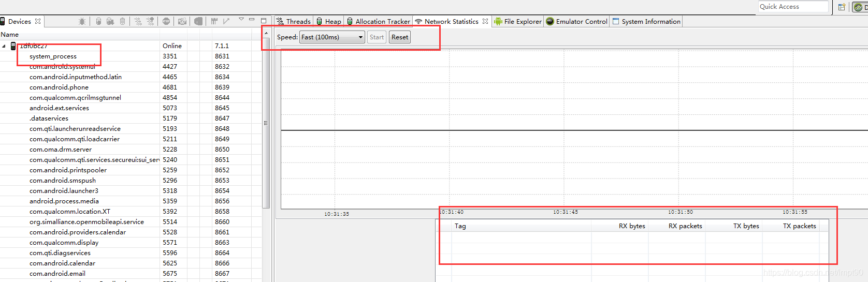868x282 pixels.
Task: Select com.android.providers.calendar process
Action: 78,232
